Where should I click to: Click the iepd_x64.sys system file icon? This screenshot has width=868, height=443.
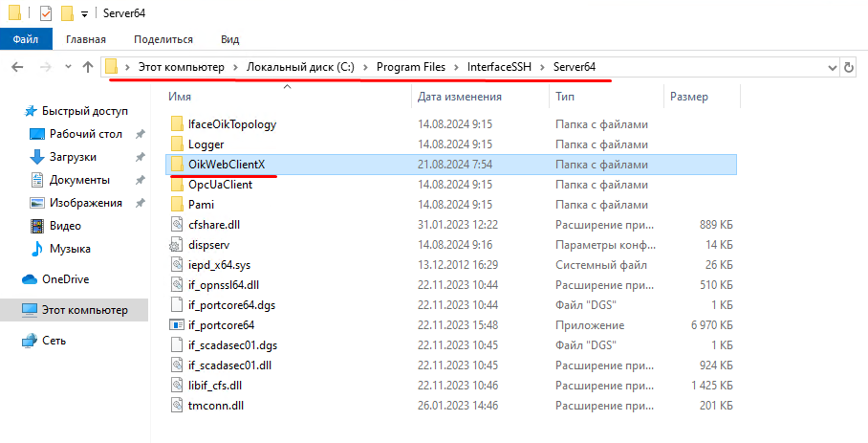pyautogui.click(x=176, y=264)
